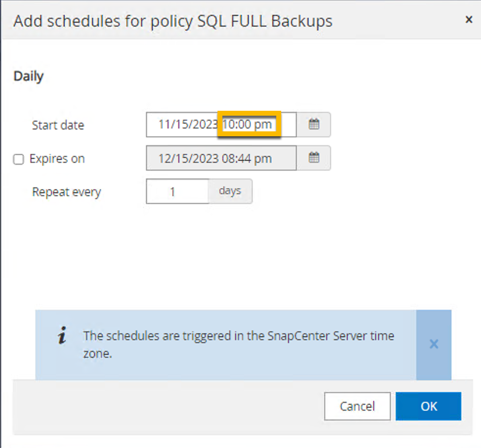Image resolution: width=481 pixels, height=448 pixels.
Task: Open the Expires on calendar picker
Action: [314, 158]
